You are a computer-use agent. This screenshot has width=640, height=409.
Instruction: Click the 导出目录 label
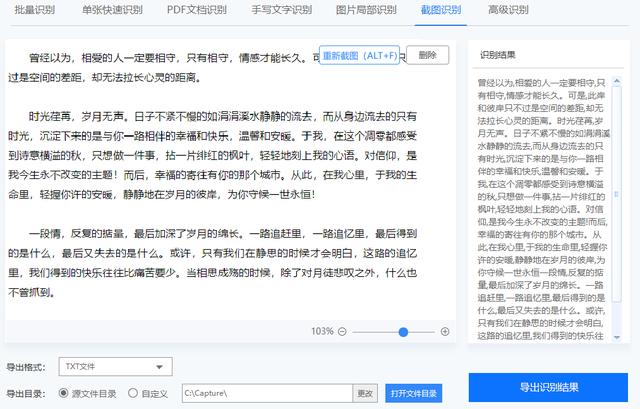tap(25, 393)
